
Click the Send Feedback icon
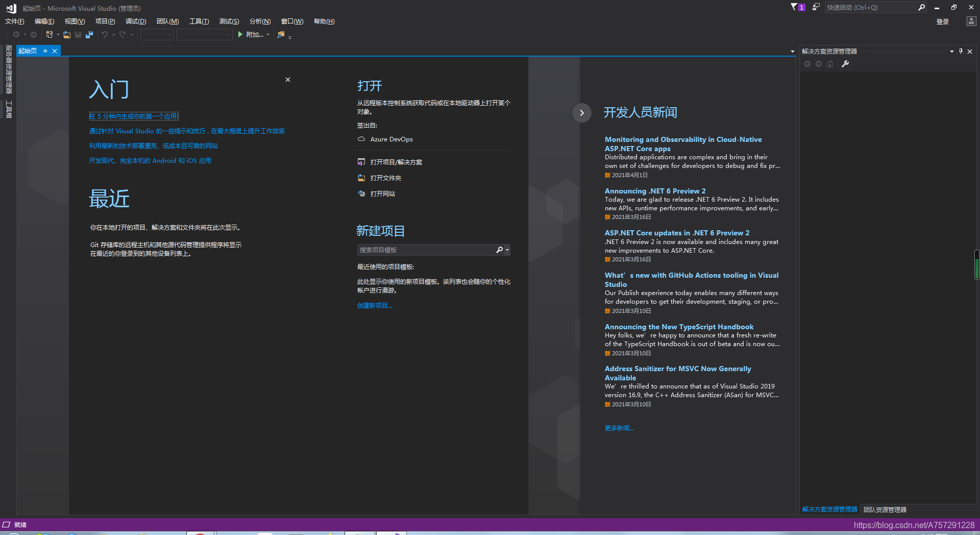(x=816, y=7)
